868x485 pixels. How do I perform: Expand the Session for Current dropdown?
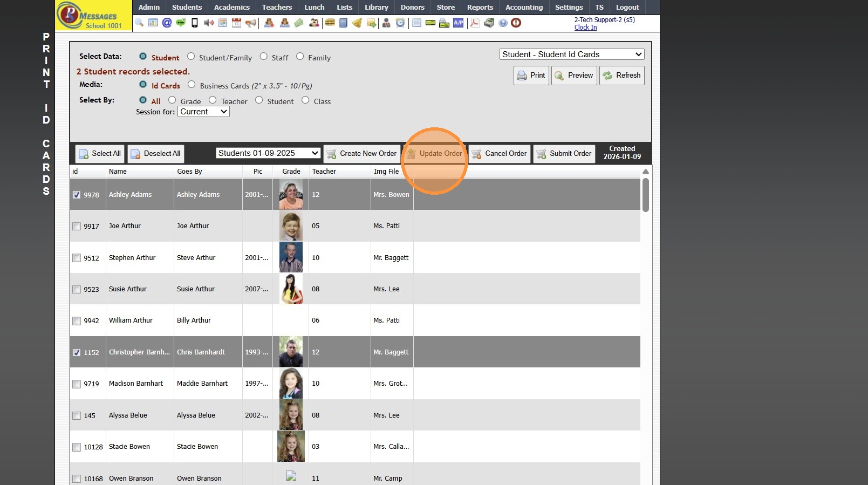[203, 112]
